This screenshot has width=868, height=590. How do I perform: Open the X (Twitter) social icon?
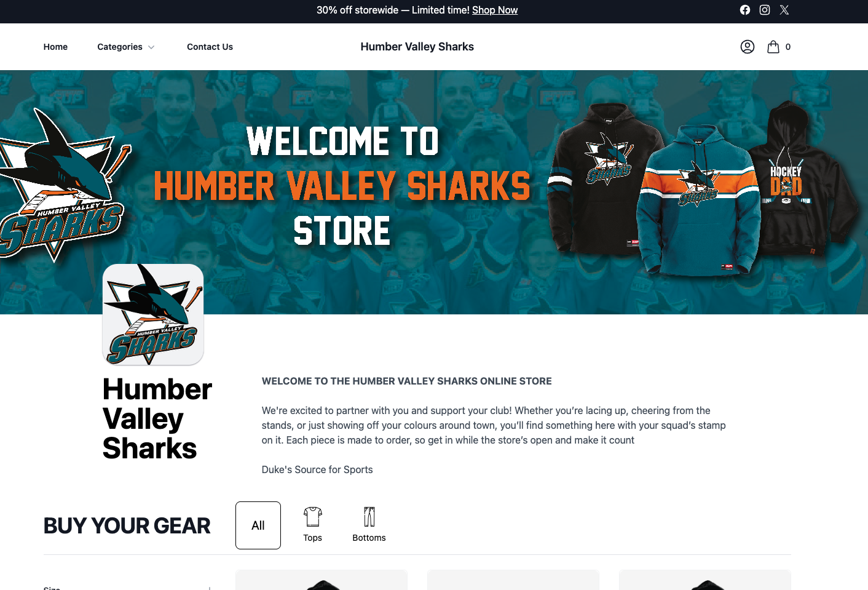784,10
